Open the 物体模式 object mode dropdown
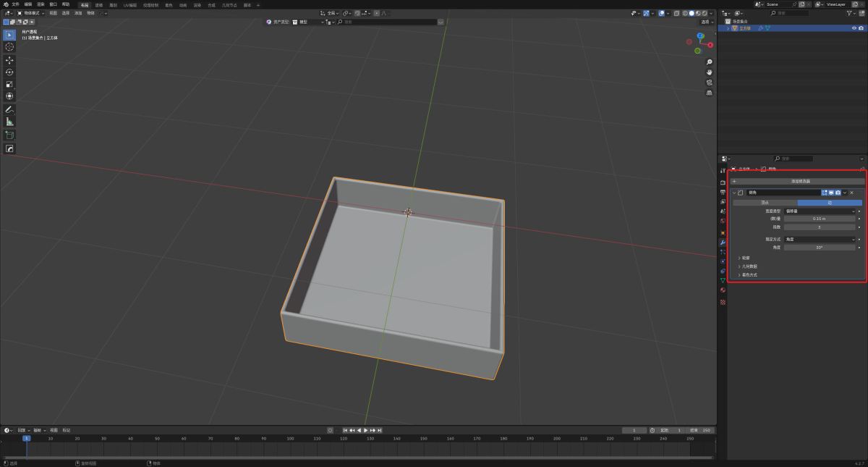Viewport: 868px width, 467px height. click(30, 13)
